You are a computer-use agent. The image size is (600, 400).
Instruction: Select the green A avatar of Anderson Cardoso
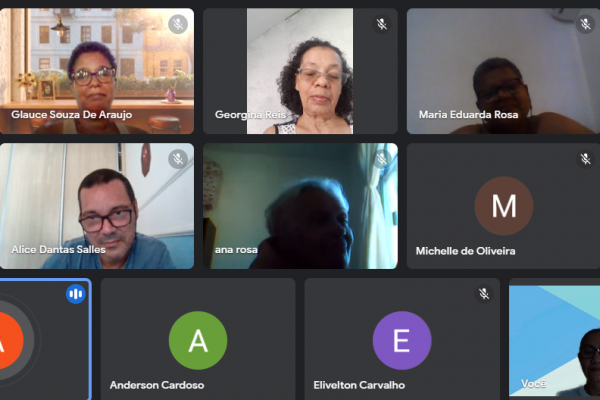tap(198, 340)
